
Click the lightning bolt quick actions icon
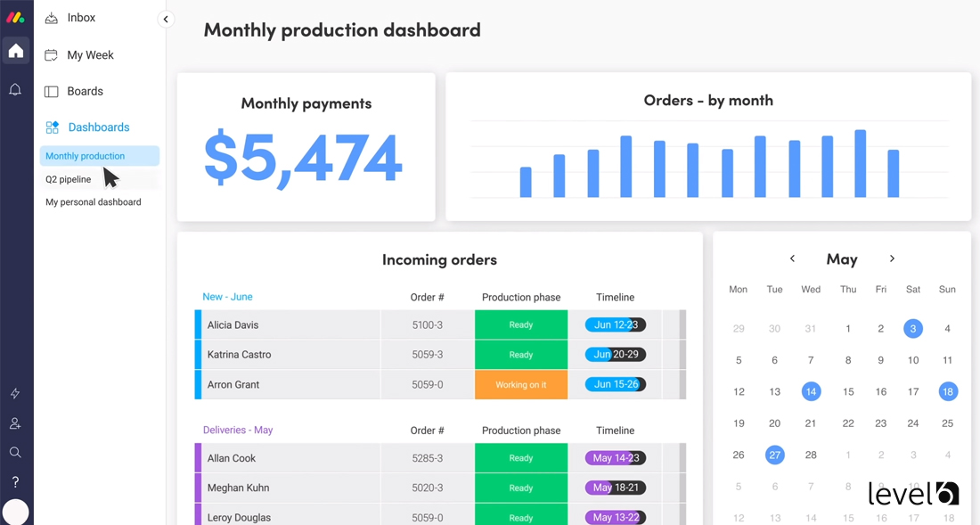tap(15, 393)
